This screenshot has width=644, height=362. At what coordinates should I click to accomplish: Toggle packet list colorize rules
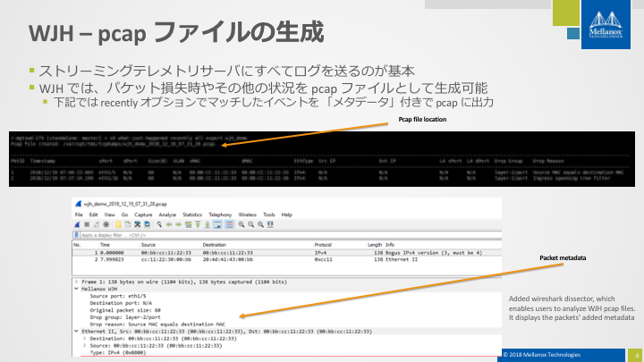(229, 224)
